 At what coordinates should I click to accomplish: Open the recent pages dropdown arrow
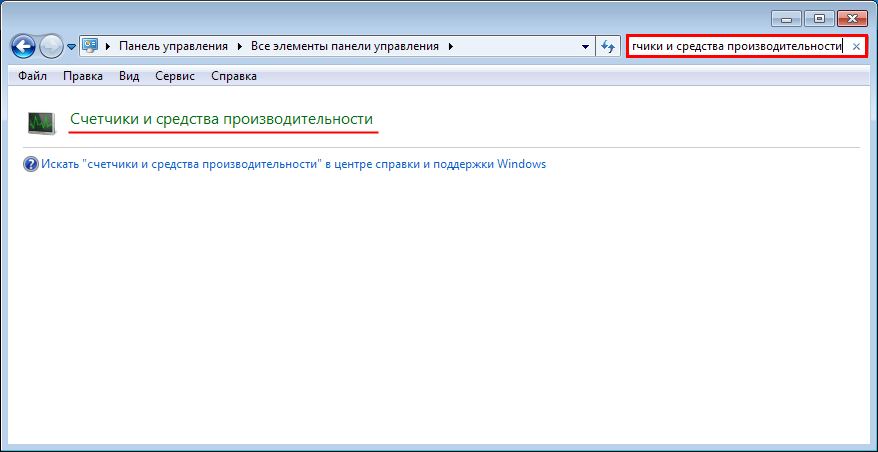(x=71, y=47)
